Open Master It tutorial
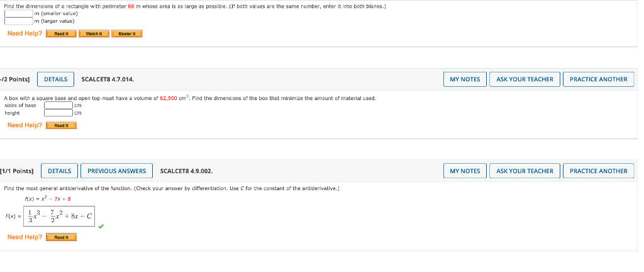Viewport: 644px width, 272px height. coord(127,34)
